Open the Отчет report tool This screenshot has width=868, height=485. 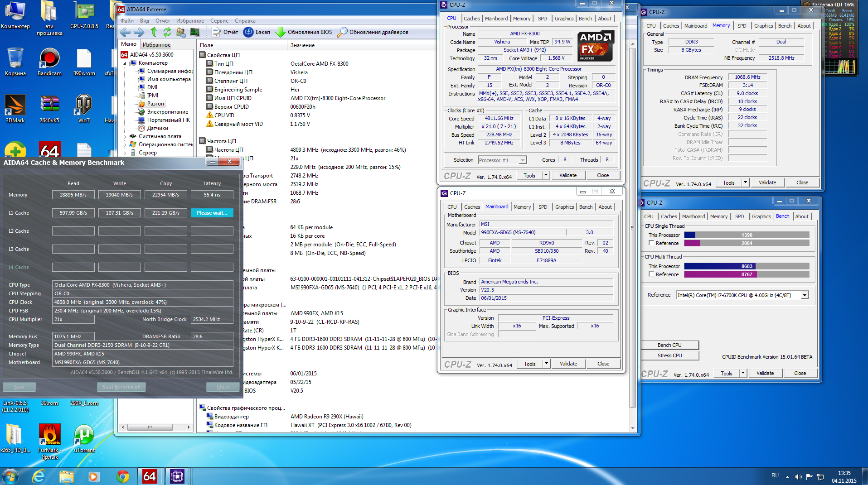(225, 32)
